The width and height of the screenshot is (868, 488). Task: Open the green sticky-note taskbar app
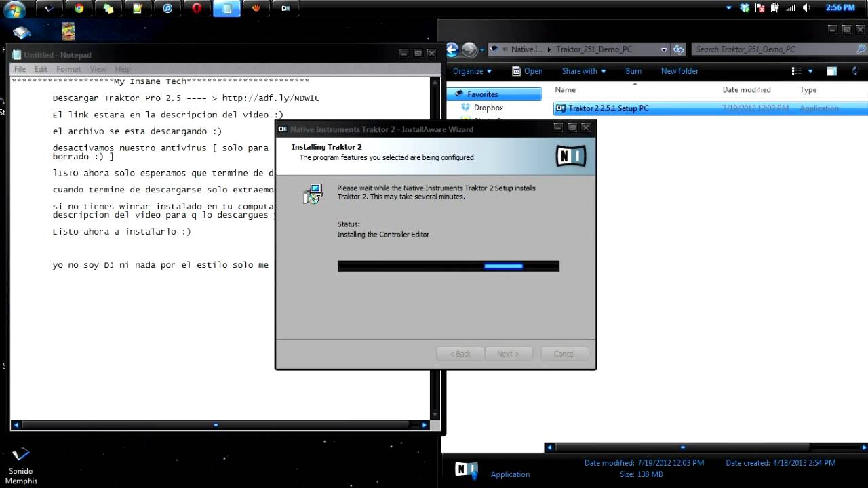tap(138, 9)
